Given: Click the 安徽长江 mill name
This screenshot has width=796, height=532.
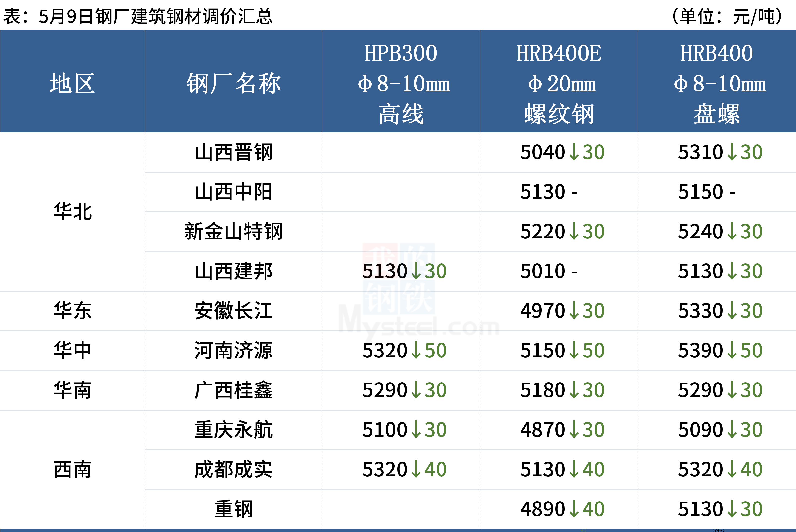Looking at the screenshot, I should [234, 311].
